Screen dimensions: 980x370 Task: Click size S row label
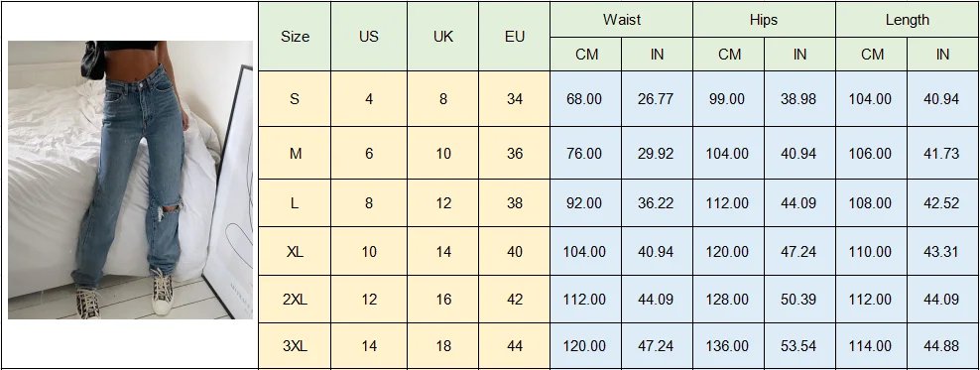(295, 99)
